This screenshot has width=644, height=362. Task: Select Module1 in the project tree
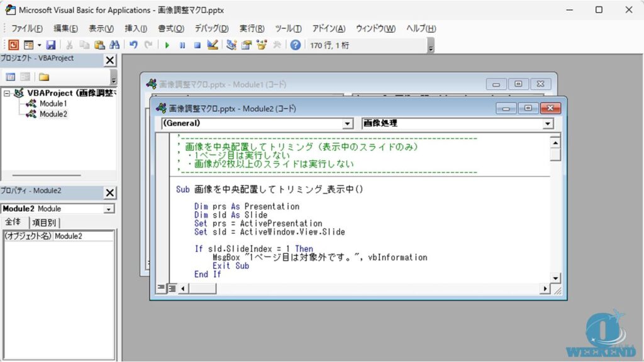click(53, 104)
